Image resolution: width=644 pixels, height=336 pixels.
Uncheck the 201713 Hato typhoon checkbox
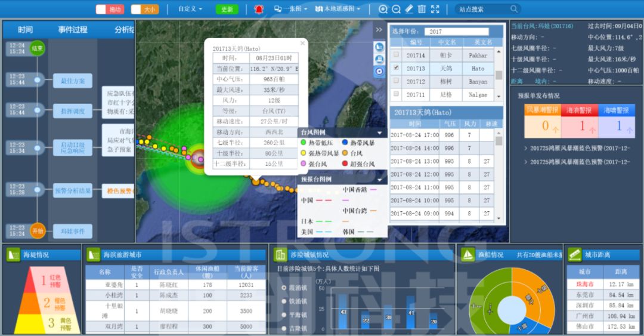pyautogui.click(x=396, y=68)
